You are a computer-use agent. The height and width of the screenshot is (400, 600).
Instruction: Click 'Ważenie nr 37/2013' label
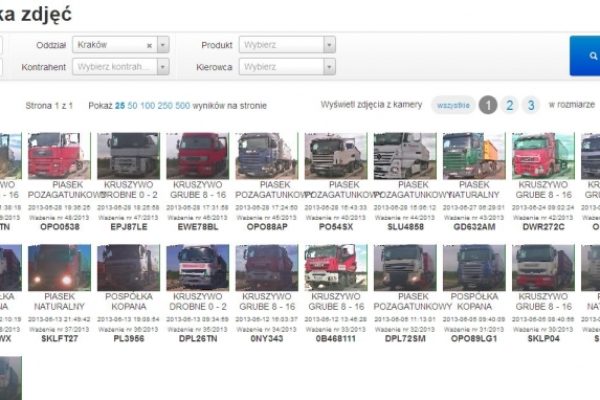[x=59, y=330]
